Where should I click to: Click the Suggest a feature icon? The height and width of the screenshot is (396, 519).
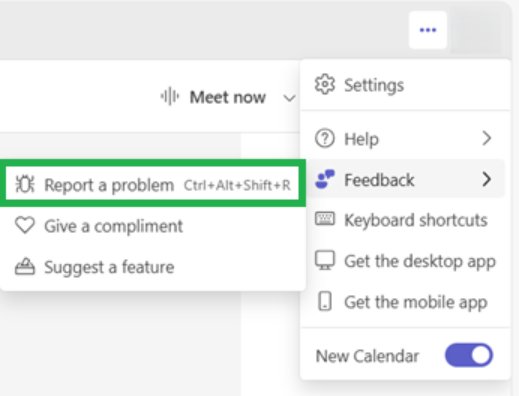[25, 266]
